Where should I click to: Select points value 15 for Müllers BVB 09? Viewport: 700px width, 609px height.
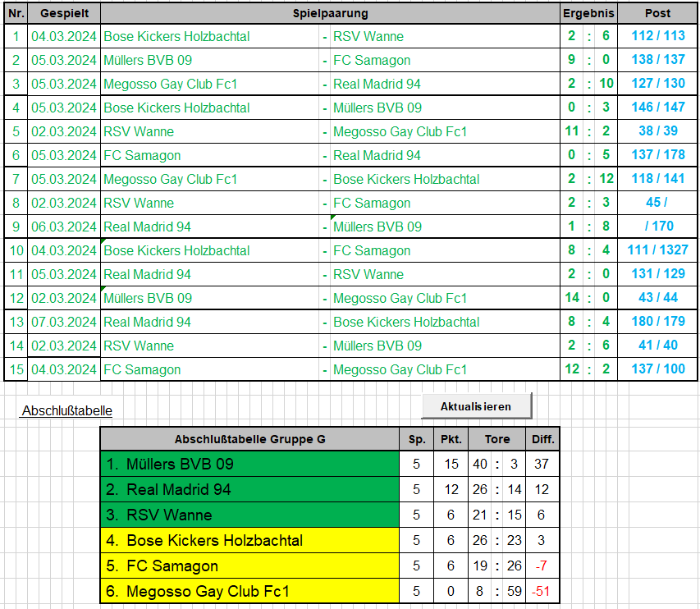pos(451,464)
